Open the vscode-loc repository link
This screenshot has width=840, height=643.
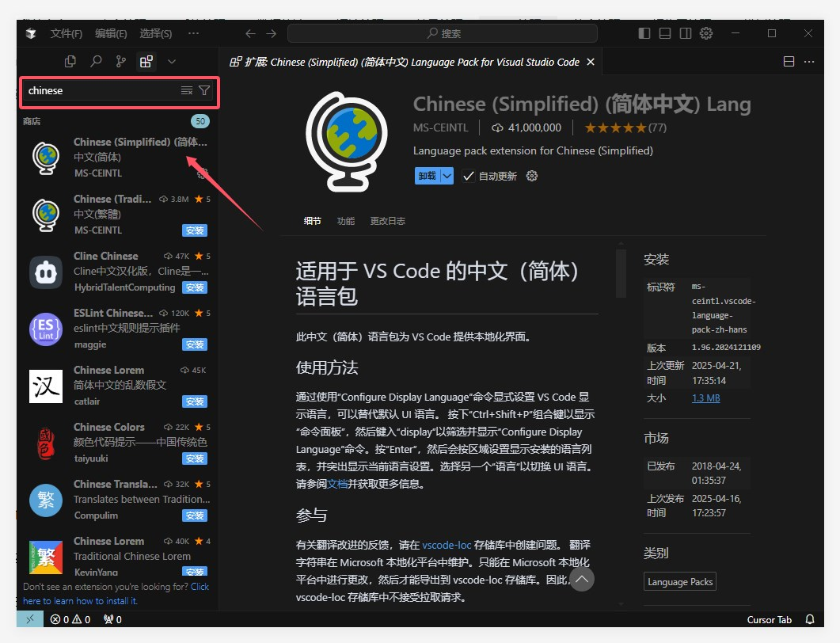(x=447, y=545)
